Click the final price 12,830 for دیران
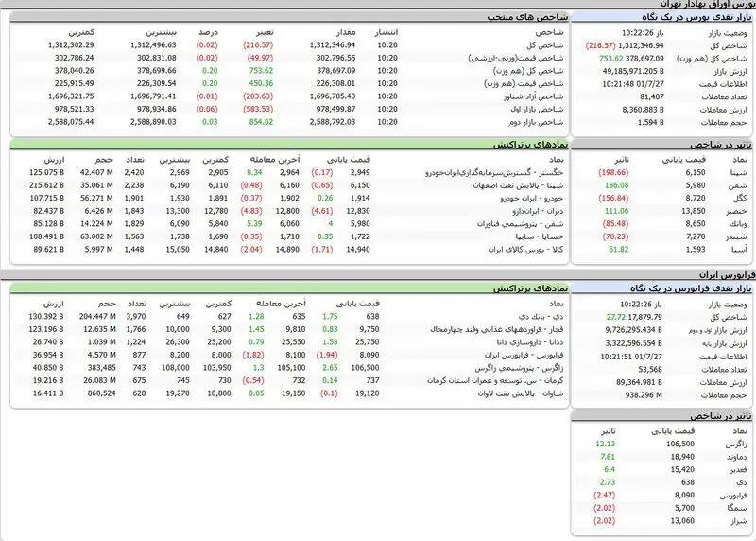This screenshot has height=541, width=756. point(358,211)
